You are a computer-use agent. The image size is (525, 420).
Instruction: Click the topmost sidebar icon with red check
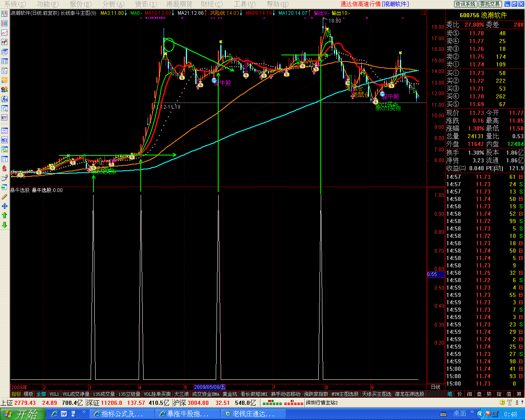(x=5, y=14)
